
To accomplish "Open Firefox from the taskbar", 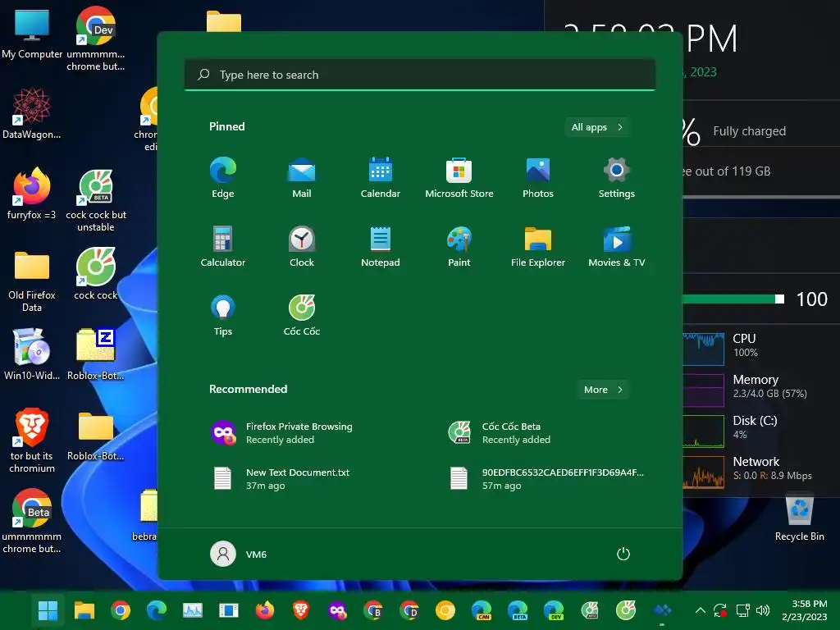I will (265, 610).
